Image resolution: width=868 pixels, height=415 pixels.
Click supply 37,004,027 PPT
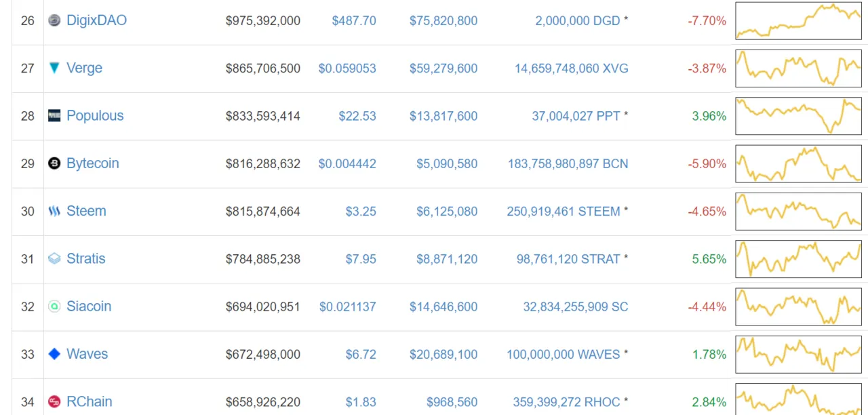[x=576, y=116]
